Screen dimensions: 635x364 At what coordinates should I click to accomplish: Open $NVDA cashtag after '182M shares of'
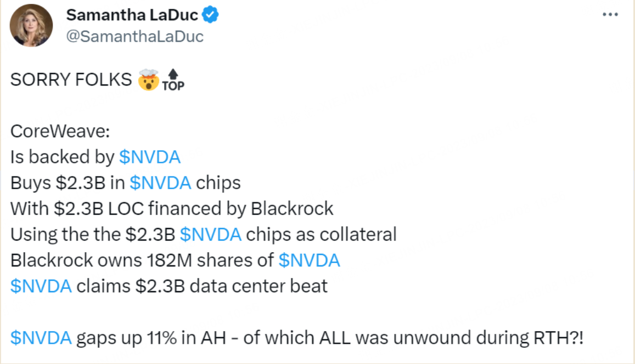pyautogui.click(x=309, y=260)
